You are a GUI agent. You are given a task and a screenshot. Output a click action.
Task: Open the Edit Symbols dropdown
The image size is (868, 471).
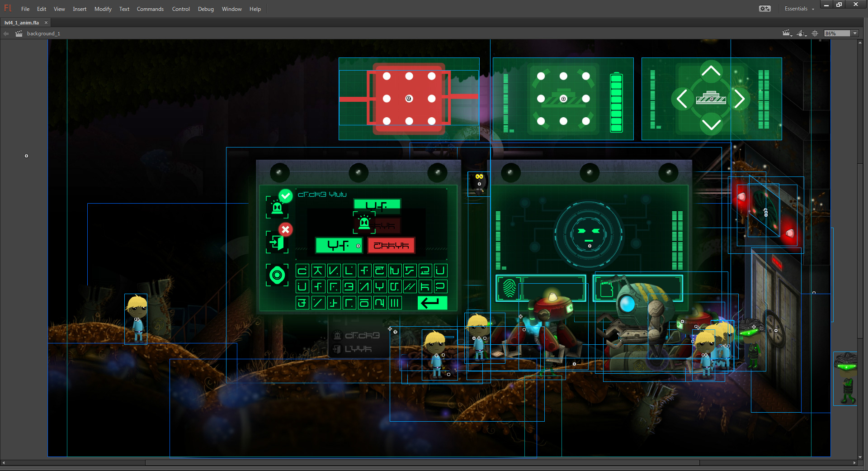tap(802, 33)
